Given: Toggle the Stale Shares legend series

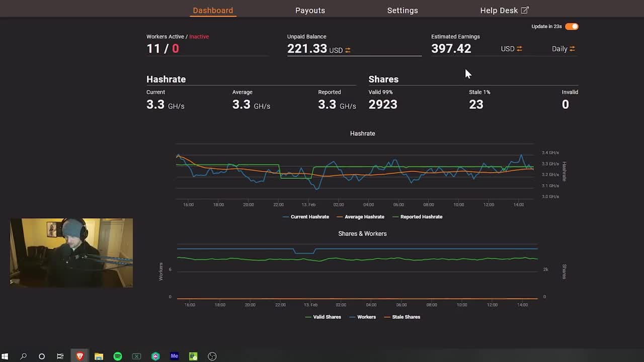Looking at the screenshot, I should point(402,317).
